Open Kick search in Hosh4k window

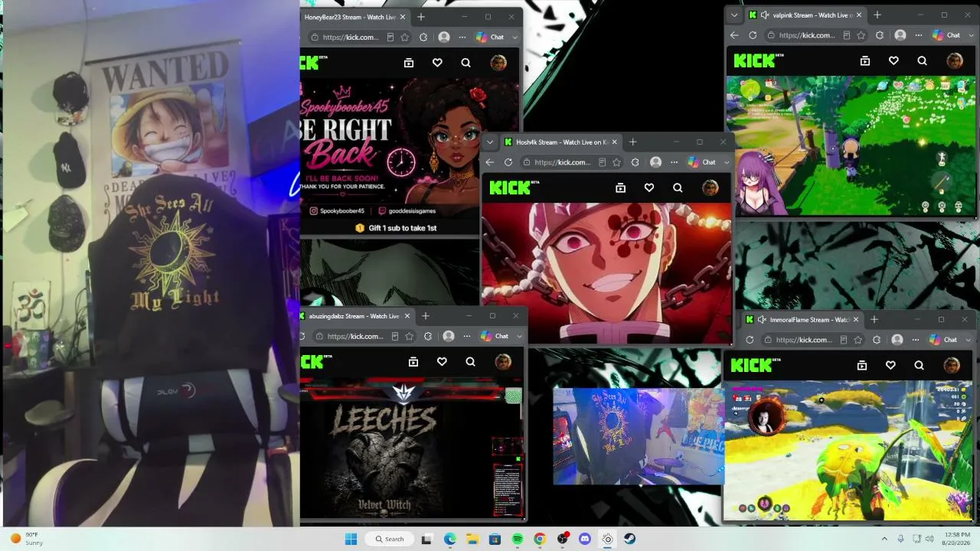[678, 187]
